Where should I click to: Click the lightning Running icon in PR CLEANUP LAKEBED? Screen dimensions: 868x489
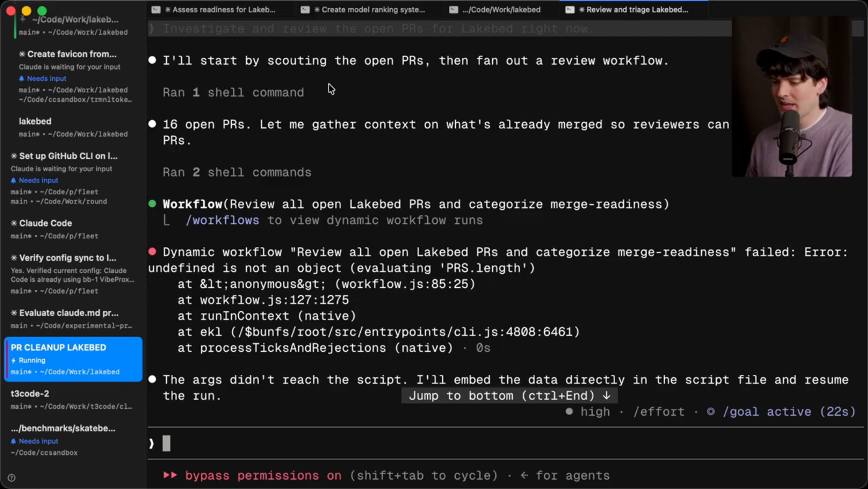click(14, 360)
